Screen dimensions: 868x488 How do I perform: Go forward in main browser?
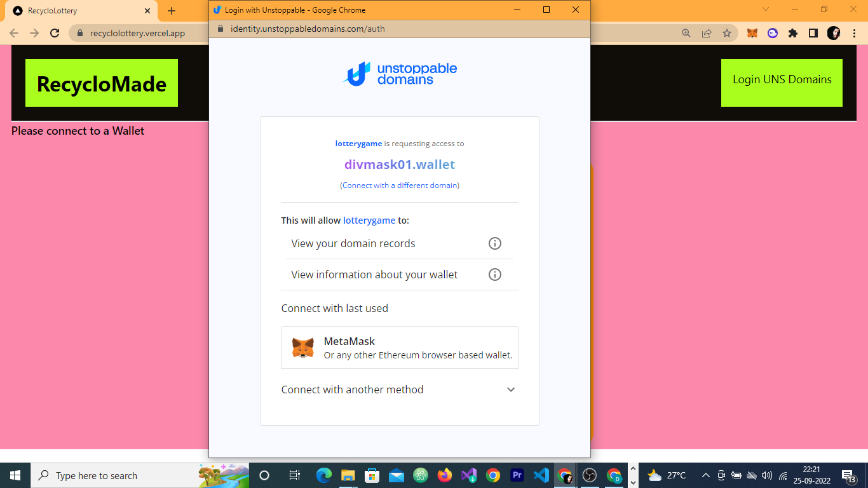pos(34,33)
